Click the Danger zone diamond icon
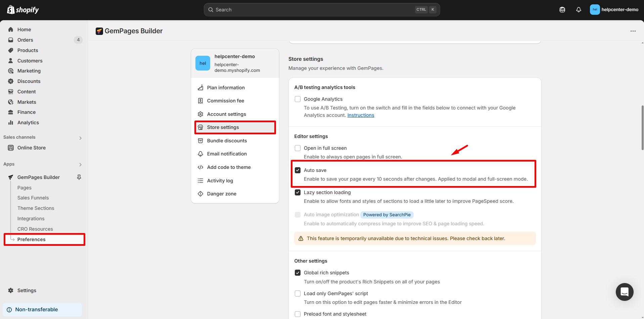Viewport: 644px width, 319px height. (x=200, y=194)
